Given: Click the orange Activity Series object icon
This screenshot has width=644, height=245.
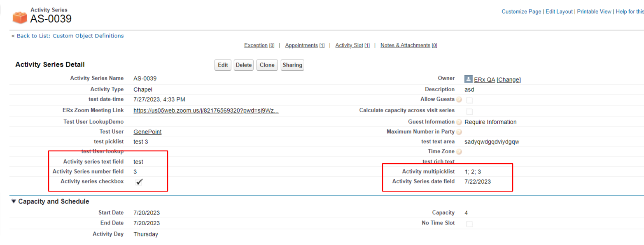Looking at the screenshot, I should (19, 17).
